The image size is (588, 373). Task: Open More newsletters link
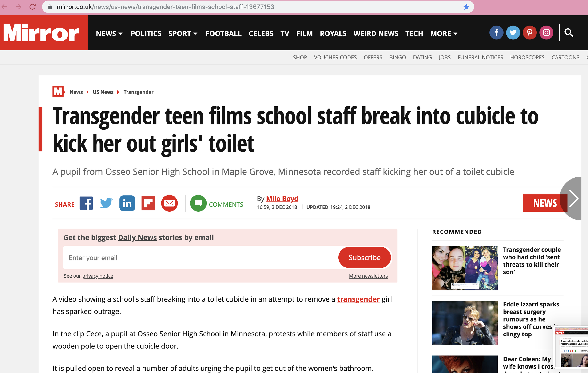368,276
